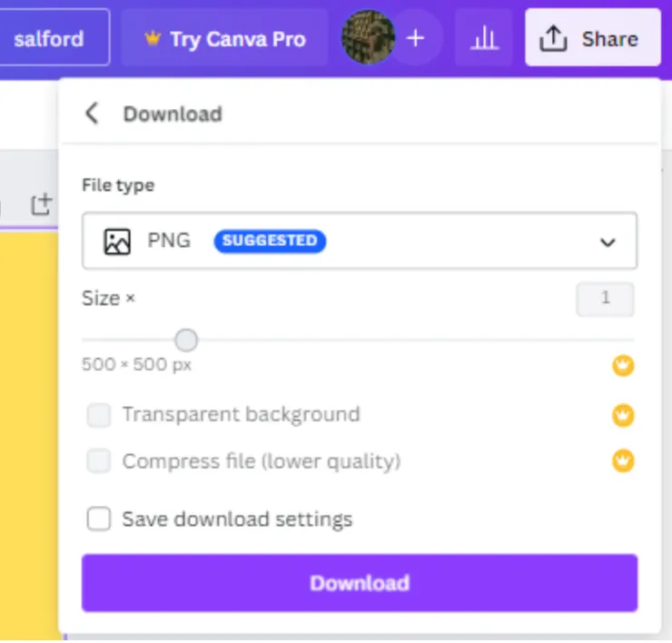Click the add page icon on the canvas edge

click(41, 205)
